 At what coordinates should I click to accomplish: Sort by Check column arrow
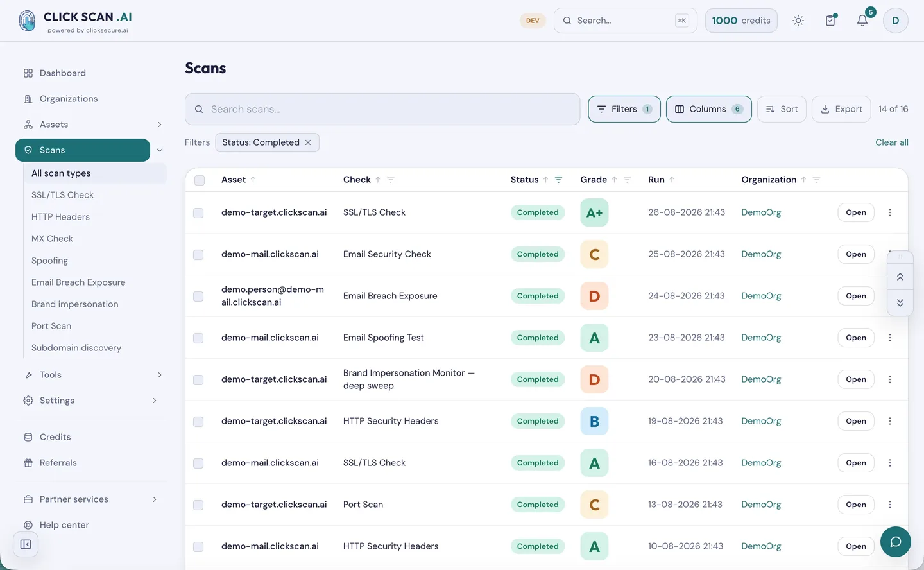pos(378,180)
